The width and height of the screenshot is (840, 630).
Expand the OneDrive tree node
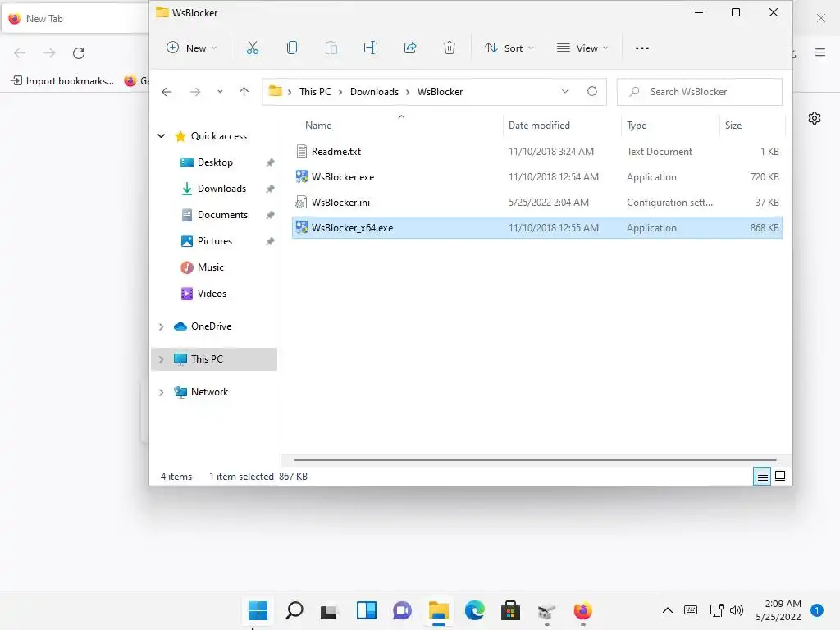pyautogui.click(x=162, y=326)
